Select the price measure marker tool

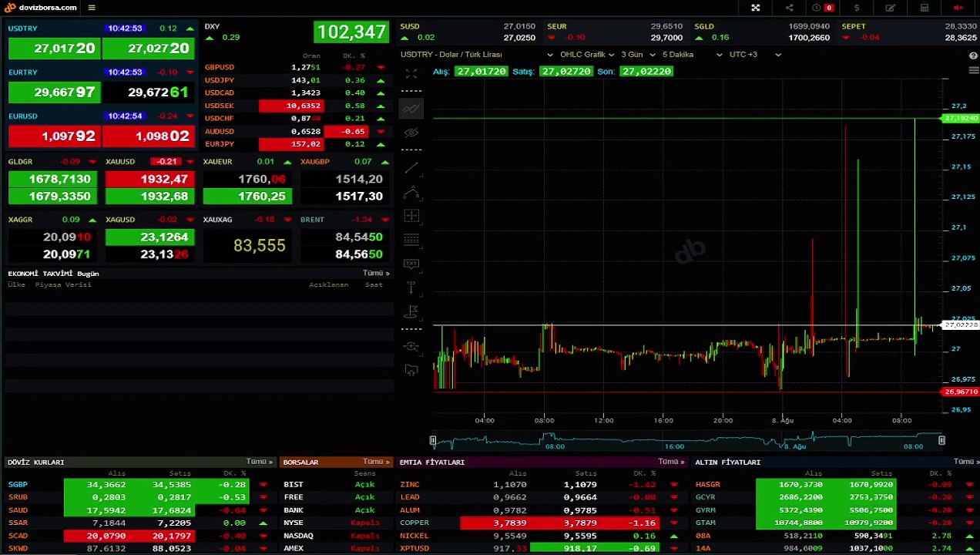pyautogui.click(x=411, y=288)
